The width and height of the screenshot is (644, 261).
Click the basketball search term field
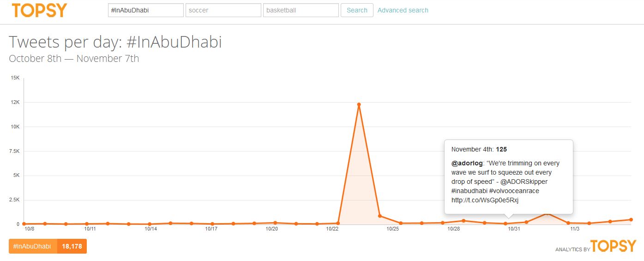pos(301,10)
